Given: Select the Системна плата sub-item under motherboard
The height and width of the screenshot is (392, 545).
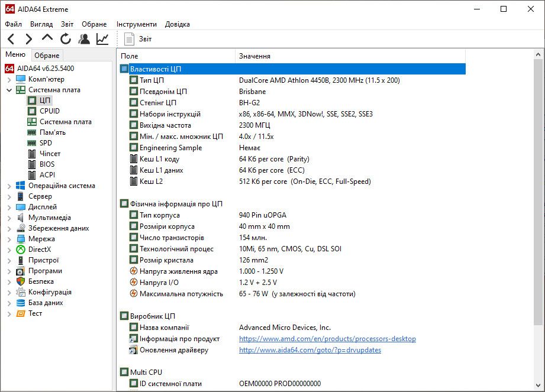Looking at the screenshot, I should [65, 122].
